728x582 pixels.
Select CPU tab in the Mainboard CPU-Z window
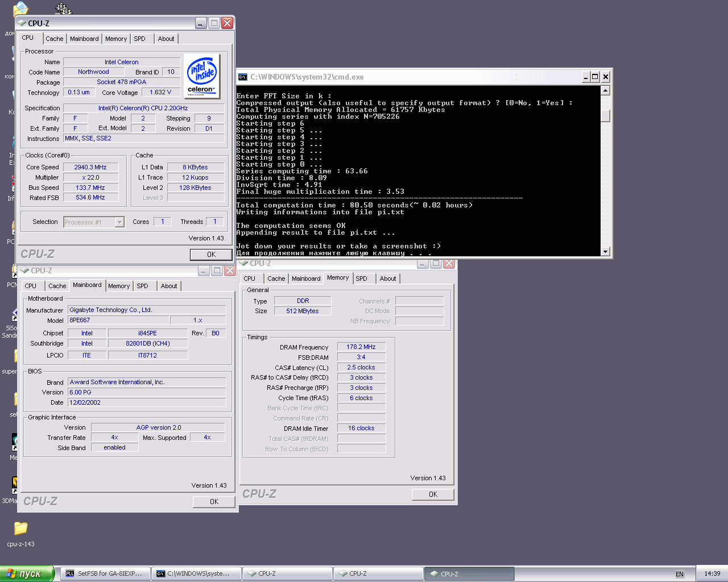[31, 286]
